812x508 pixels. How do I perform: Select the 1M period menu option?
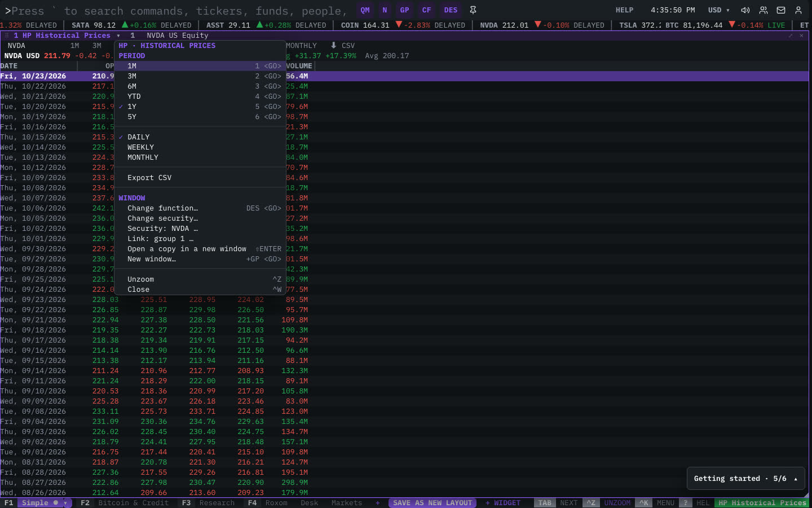point(200,66)
